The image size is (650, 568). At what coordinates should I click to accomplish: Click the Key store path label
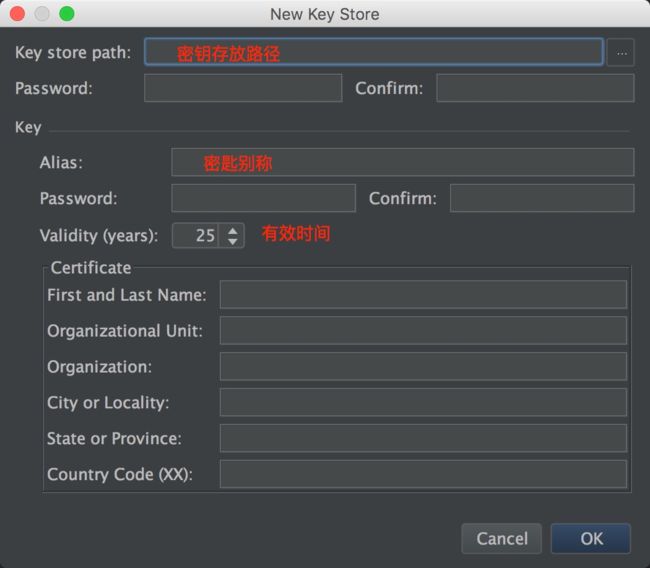click(73, 53)
